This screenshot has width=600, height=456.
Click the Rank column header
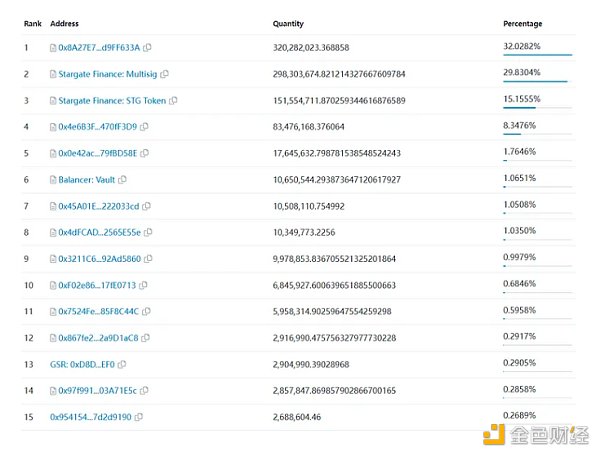point(33,23)
